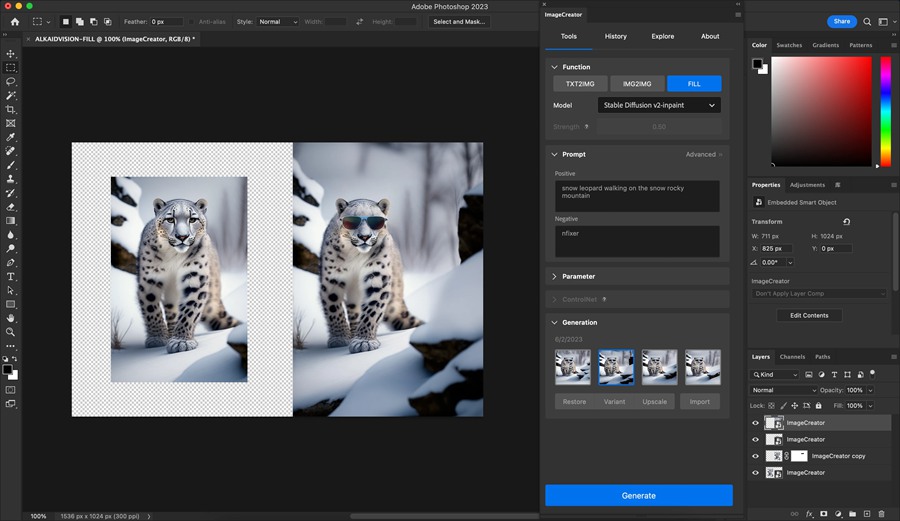
Task: Click the reset transform icon in Properties
Action: coord(846,221)
